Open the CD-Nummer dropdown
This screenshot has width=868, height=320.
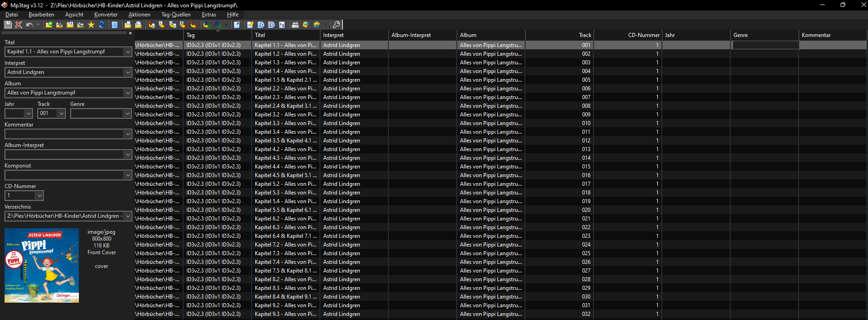click(40, 196)
